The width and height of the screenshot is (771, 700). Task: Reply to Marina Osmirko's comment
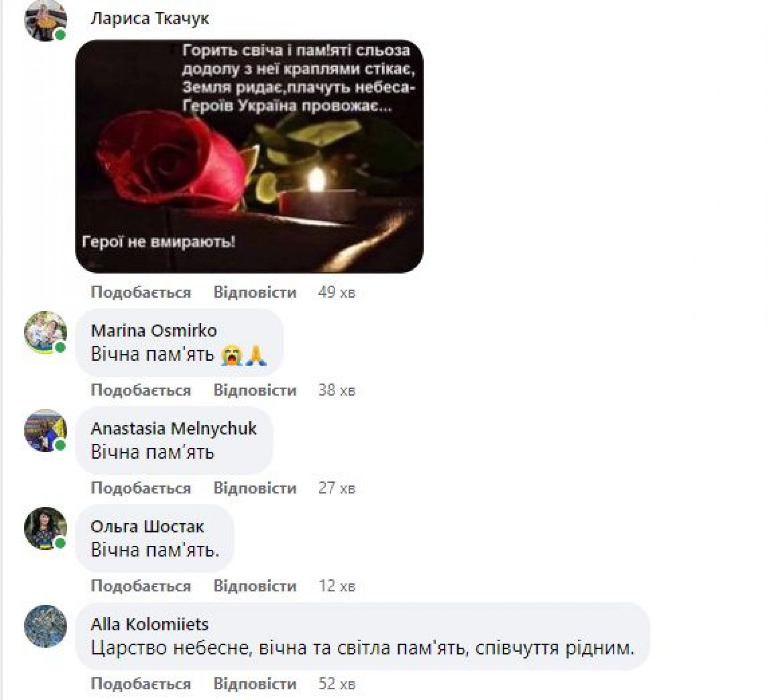(x=255, y=390)
